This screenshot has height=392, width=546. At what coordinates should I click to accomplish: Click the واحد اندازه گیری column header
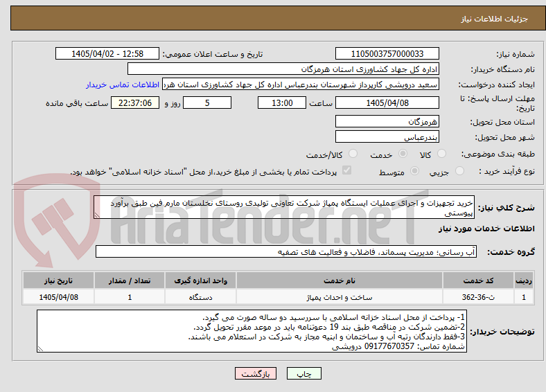[200, 280]
